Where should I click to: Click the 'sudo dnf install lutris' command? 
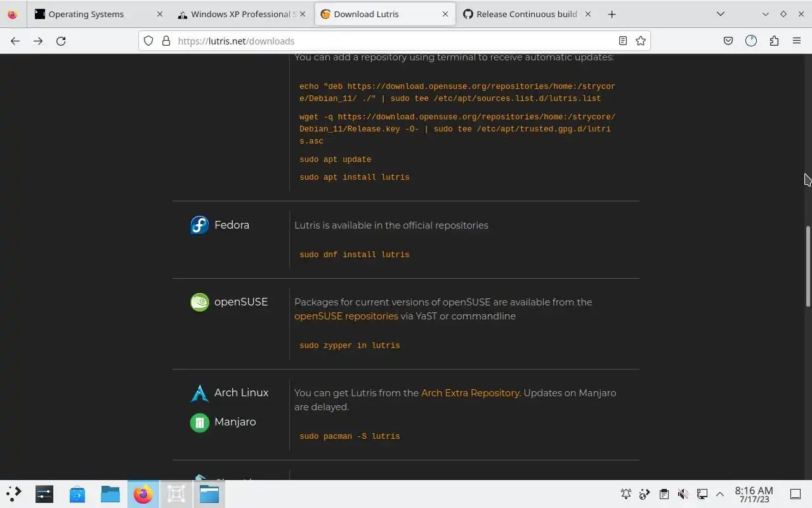[x=355, y=255]
